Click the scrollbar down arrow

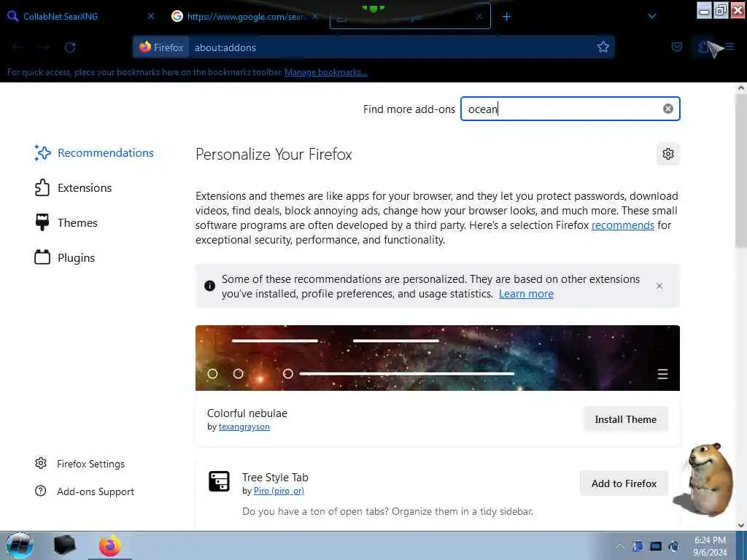click(x=741, y=525)
